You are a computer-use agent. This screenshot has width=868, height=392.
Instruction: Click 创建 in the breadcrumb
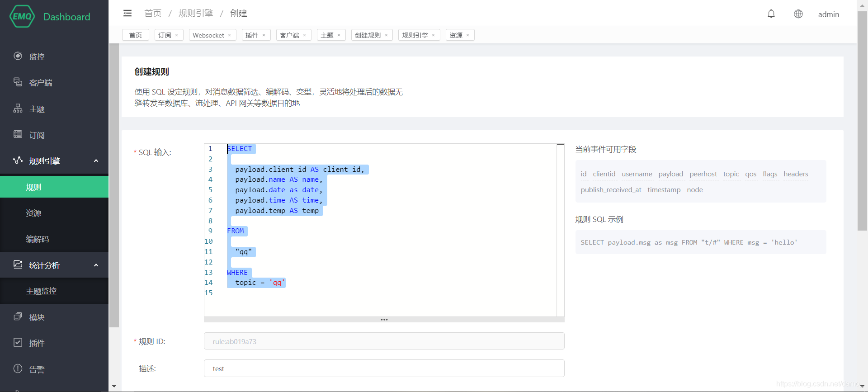239,14
